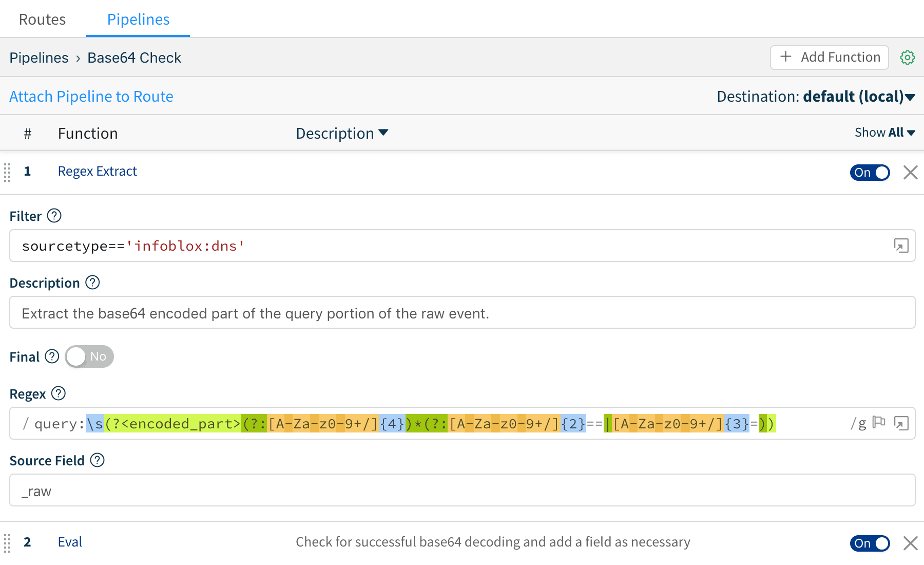Switch the Final toggle to Yes
The height and width of the screenshot is (565, 924).
click(x=88, y=356)
